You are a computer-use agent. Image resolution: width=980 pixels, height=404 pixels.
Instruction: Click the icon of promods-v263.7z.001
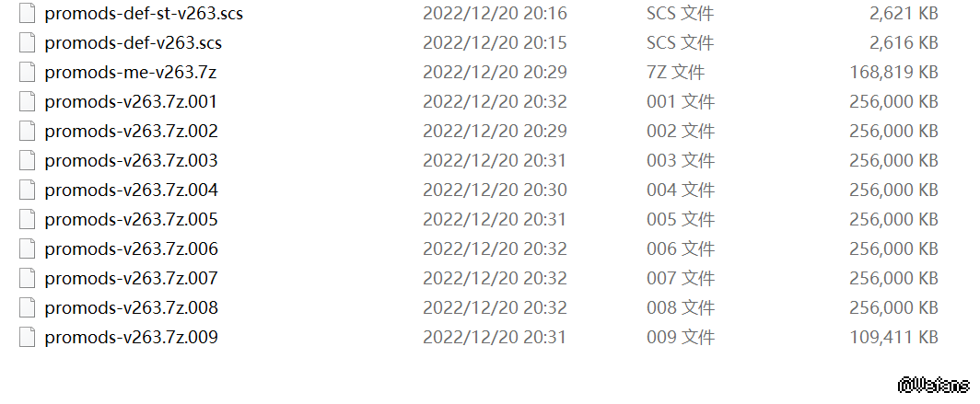tap(27, 102)
